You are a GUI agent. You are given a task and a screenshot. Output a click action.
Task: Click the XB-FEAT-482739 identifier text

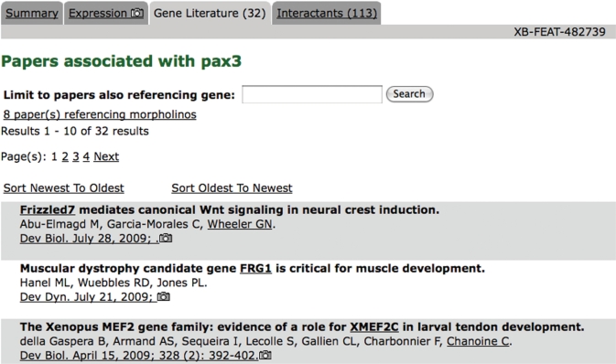(560, 32)
